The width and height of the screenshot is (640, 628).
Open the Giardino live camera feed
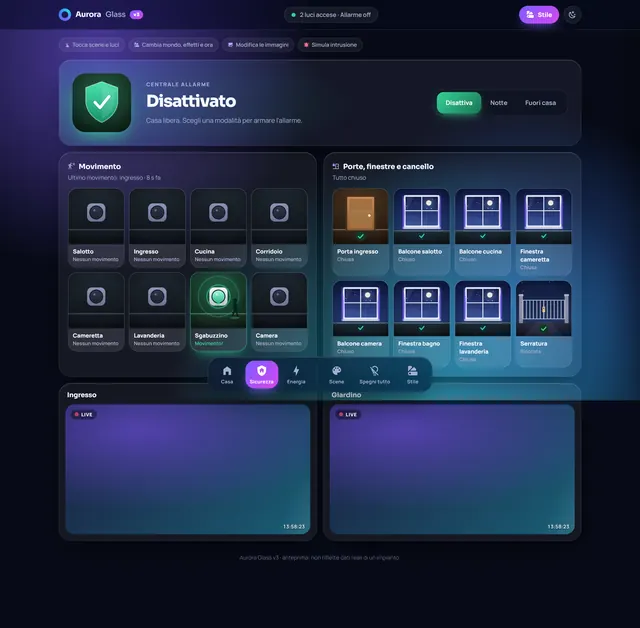click(452, 469)
